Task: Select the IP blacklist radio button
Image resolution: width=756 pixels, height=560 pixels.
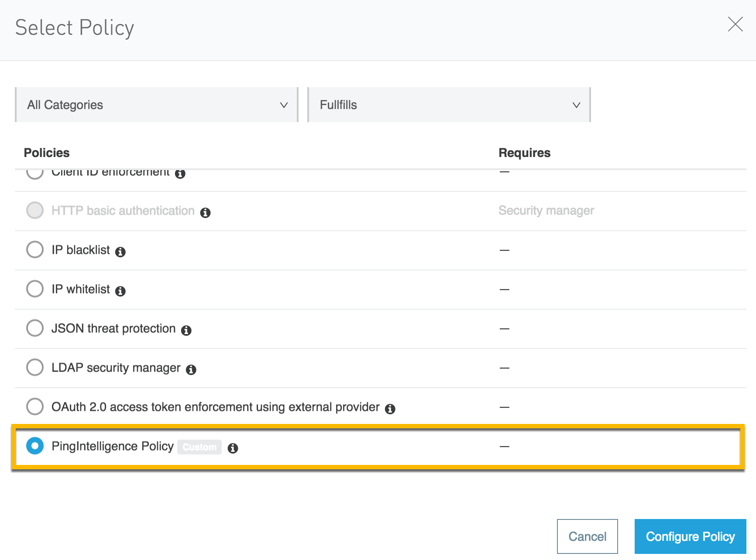Action: pos(35,250)
